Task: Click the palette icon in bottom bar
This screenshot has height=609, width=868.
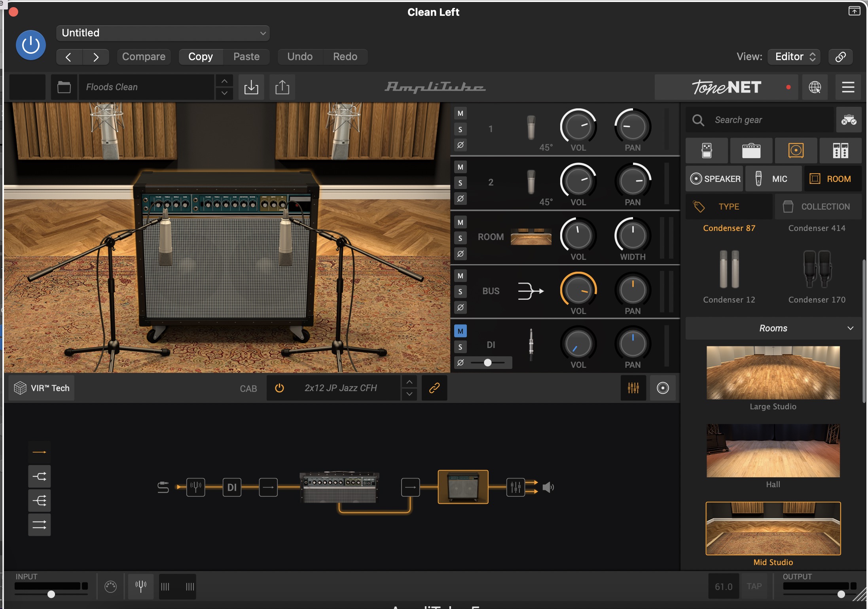Action: [x=110, y=586]
